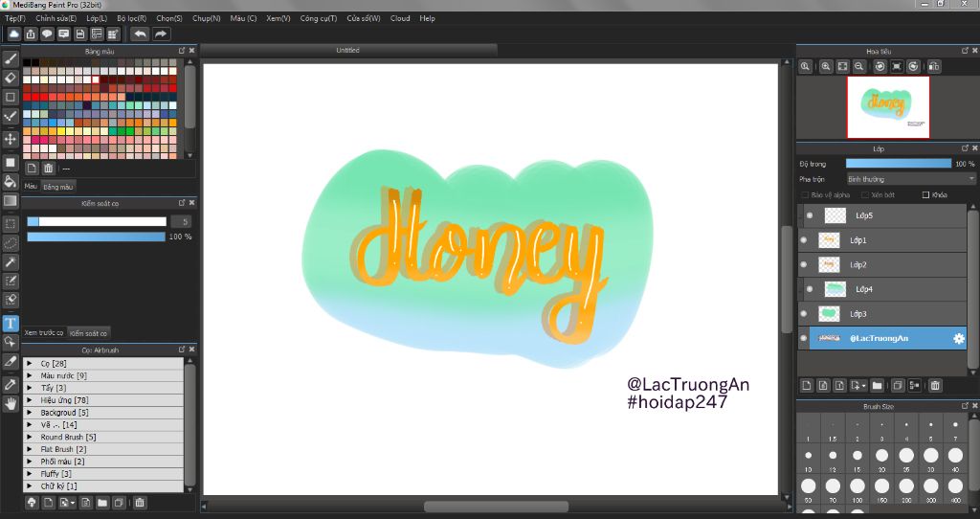Click the Redo arrow in the toolbar
The height and width of the screenshot is (519, 980).
coord(161,34)
